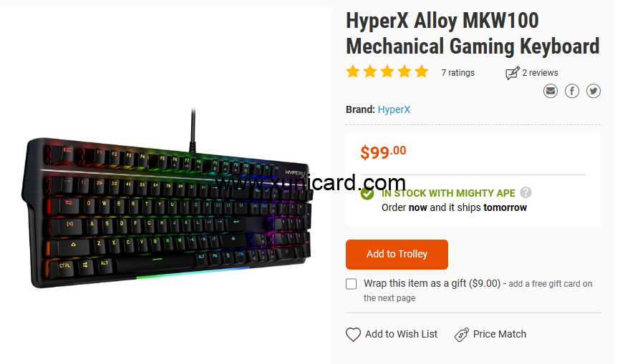Open the HyperX brand link

(x=394, y=109)
